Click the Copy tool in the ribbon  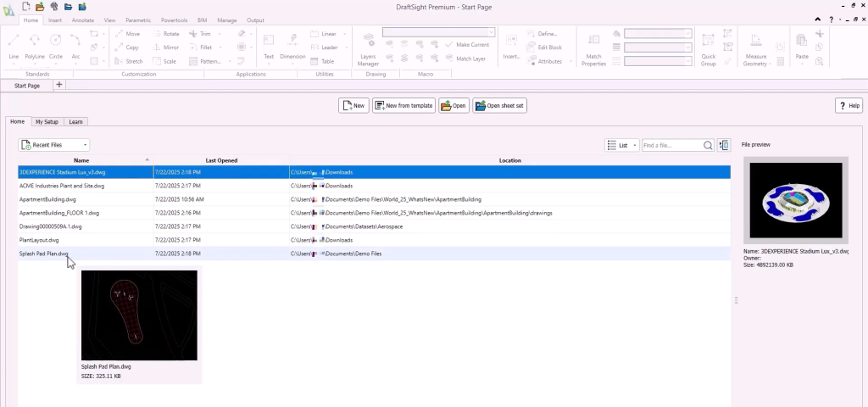(x=127, y=47)
